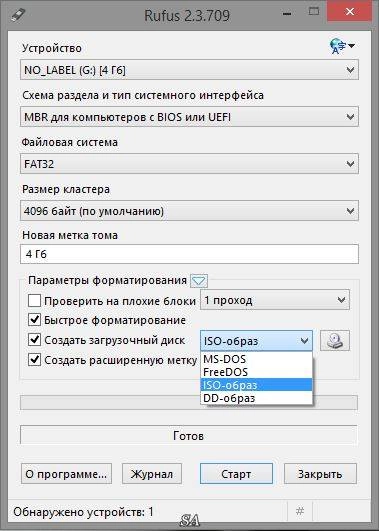This screenshot has height=531, width=379.
Task: Click 'Обнаружено устройств: 1' status text
Action: point(83,511)
